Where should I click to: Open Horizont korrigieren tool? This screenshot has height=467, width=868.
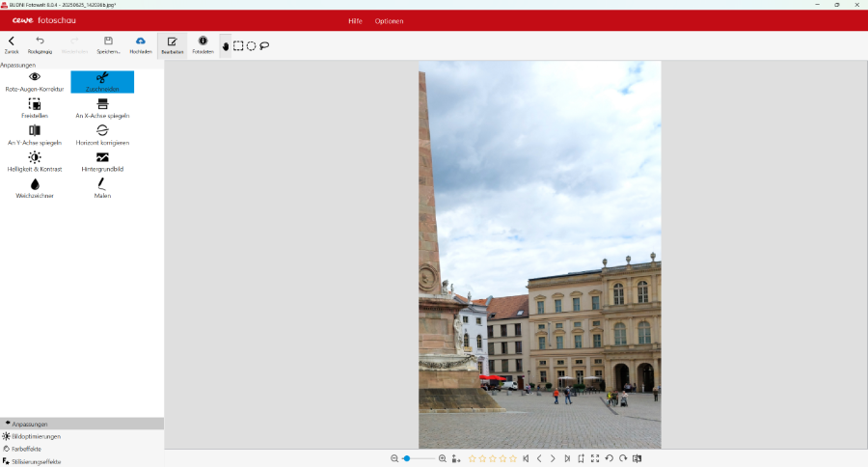[102, 135]
